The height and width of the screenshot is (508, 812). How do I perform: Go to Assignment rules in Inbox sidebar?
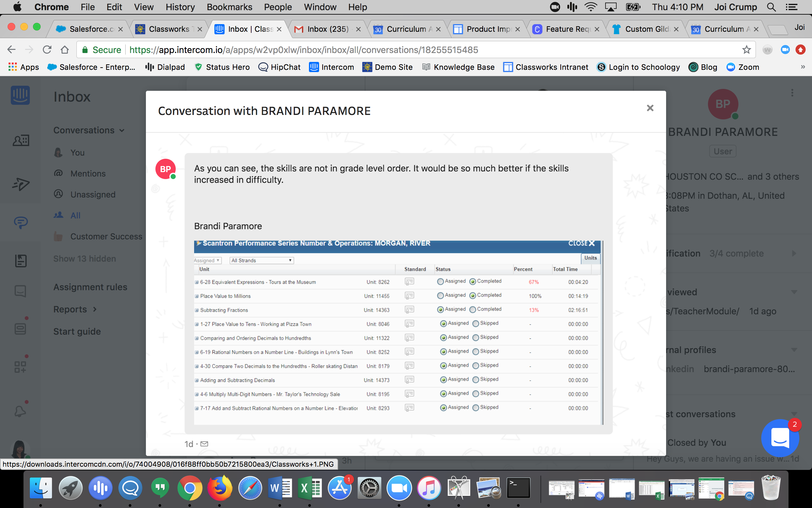90,287
